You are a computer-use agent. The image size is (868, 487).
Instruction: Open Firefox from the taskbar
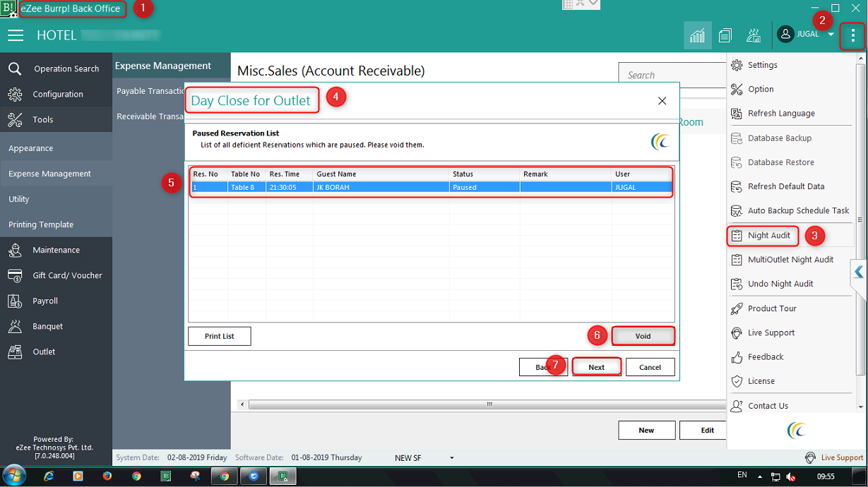click(x=107, y=476)
